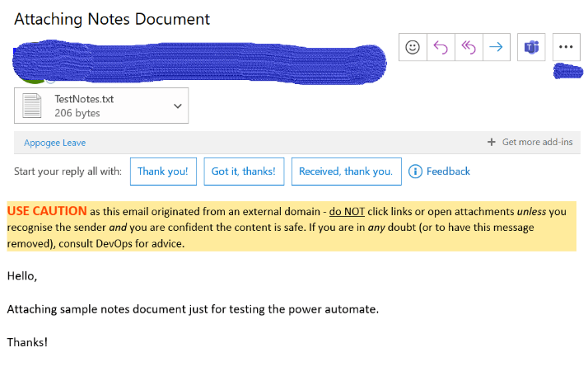
Task: Click the Reply All double-arrow icon
Action: tap(468, 47)
